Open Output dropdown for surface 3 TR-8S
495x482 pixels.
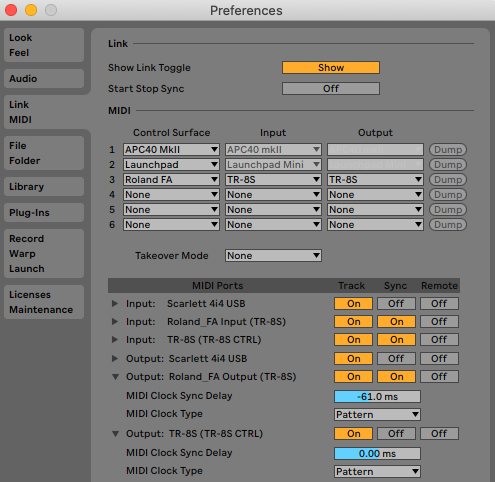tap(375, 180)
